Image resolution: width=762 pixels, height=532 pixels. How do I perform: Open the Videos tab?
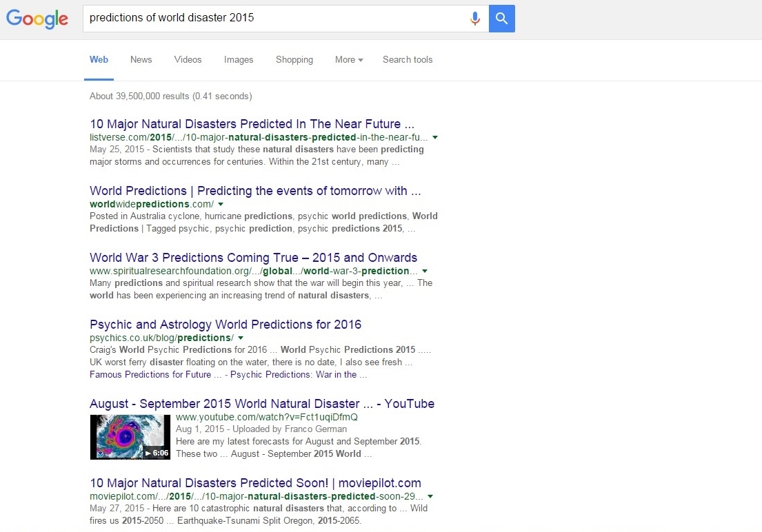(188, 60)
